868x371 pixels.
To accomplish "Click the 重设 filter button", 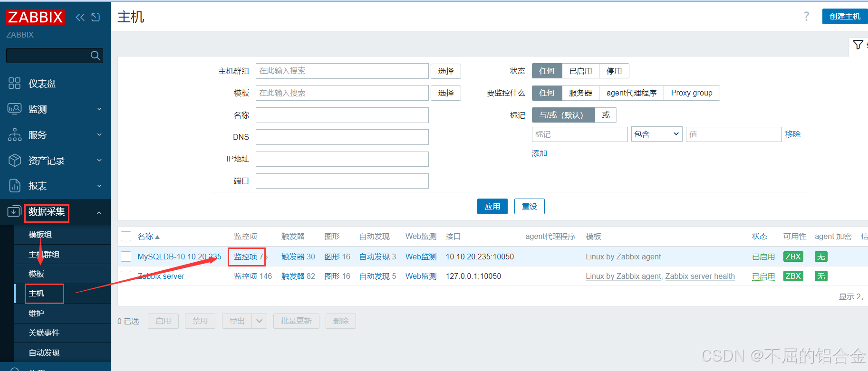I will pyautogui.click(x=530, y=207).
